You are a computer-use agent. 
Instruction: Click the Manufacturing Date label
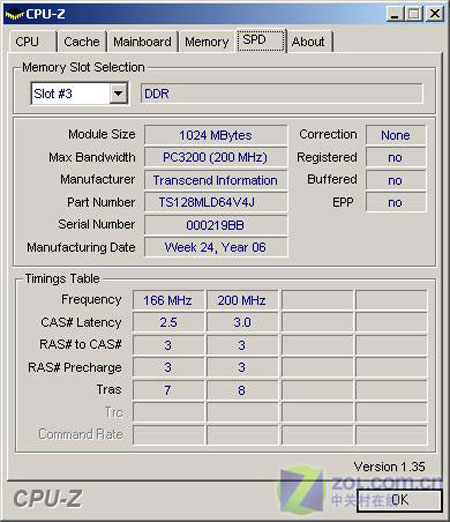(81, 247)
